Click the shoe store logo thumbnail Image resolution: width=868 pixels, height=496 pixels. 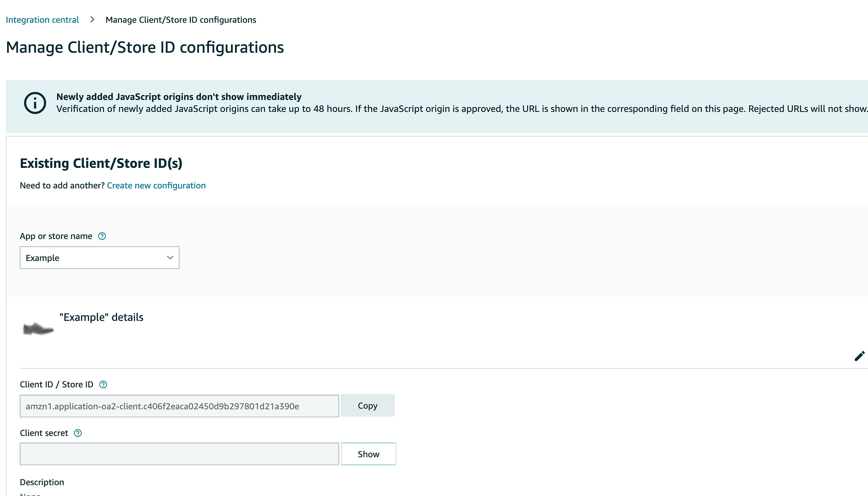38,329
